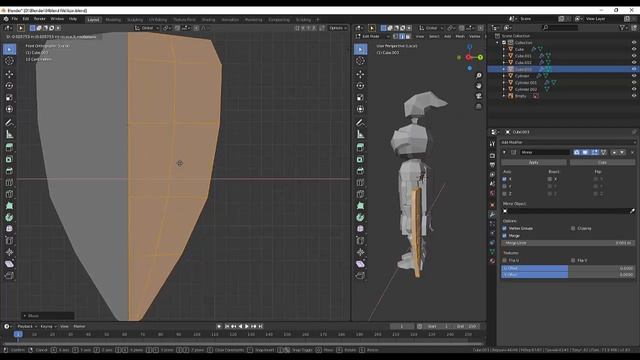Choose the Move tool in the left viewport
This screenshot has width=640, height=360.
coord(9,74)
